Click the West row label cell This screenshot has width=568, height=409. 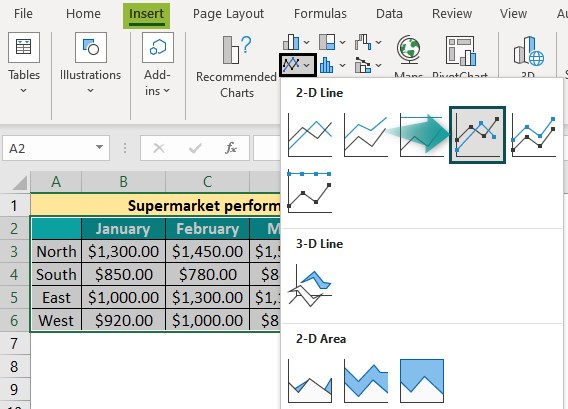(x=56, y=320)
